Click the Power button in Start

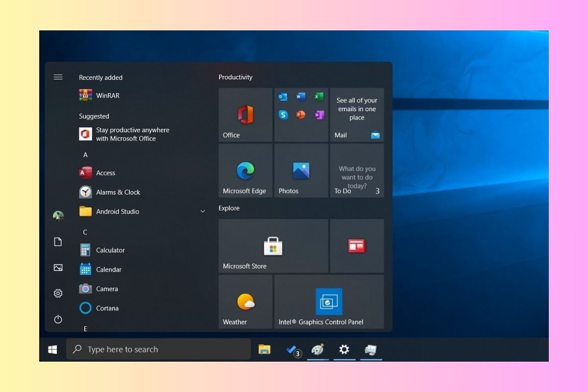(x=58, y=319)
